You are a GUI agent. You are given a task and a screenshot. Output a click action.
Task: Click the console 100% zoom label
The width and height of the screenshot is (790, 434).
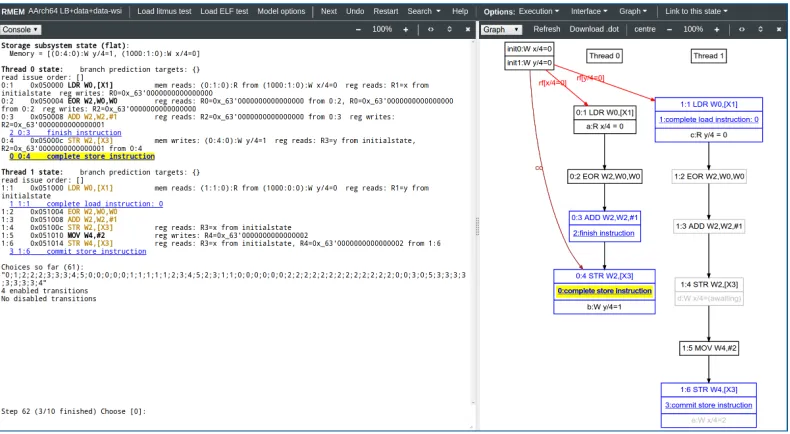(x=382, y=29)
